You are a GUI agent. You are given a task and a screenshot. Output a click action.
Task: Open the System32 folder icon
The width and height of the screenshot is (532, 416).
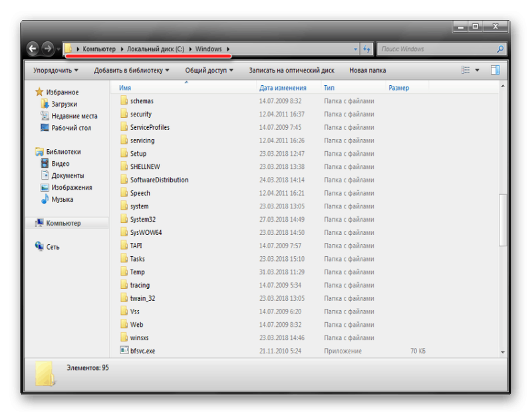pos(124,220)
